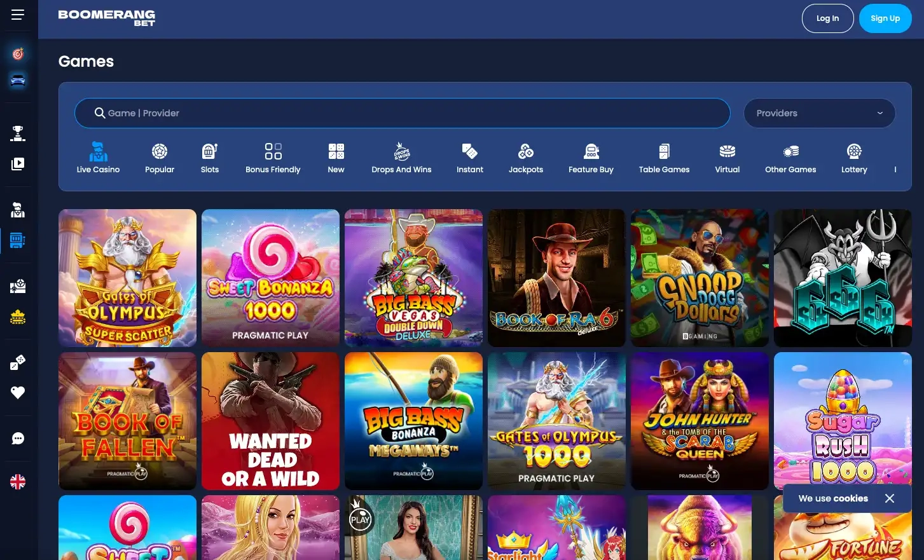Screen dimensions: 924x560
Task: Open the hamburger menu in the sidebar
Action: pyautogui.click(x=18, y=15)
